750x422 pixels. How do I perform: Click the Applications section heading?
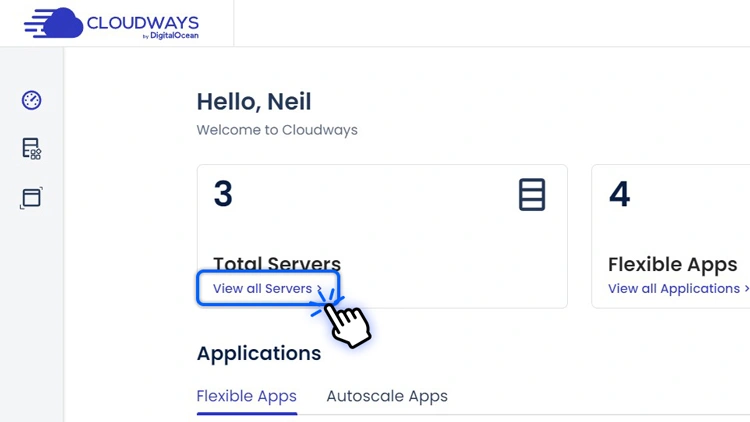[258, 353]
